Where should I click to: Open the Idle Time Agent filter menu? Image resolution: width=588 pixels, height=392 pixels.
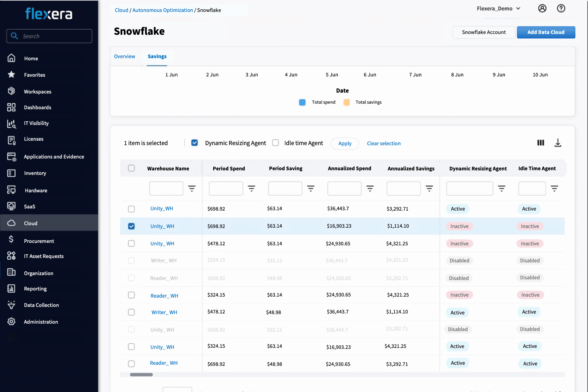coord(555,188)
